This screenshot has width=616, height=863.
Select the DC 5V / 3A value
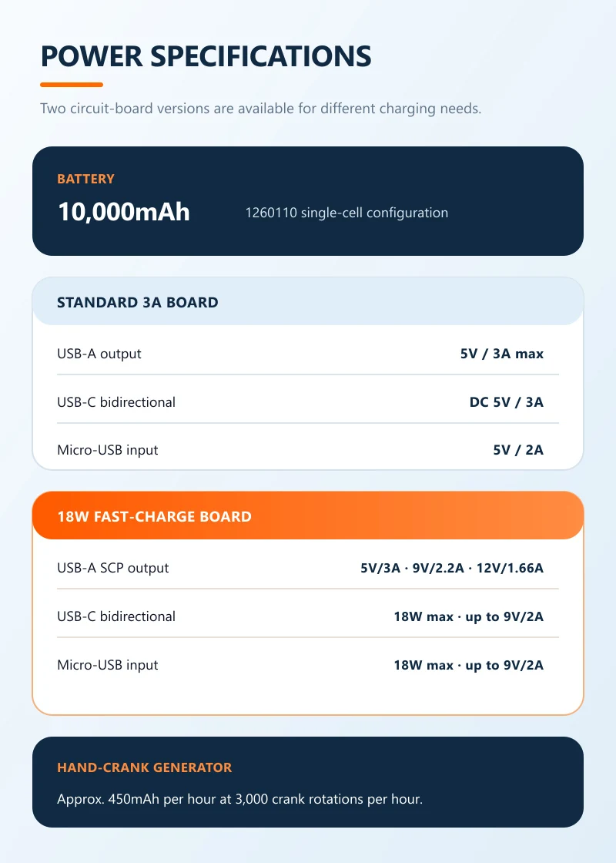coord(506,402)
